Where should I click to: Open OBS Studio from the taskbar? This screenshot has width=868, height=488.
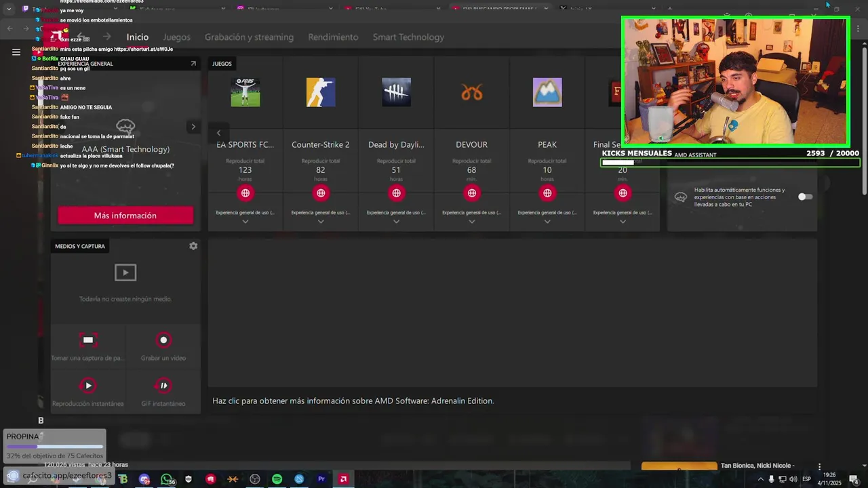255,479
